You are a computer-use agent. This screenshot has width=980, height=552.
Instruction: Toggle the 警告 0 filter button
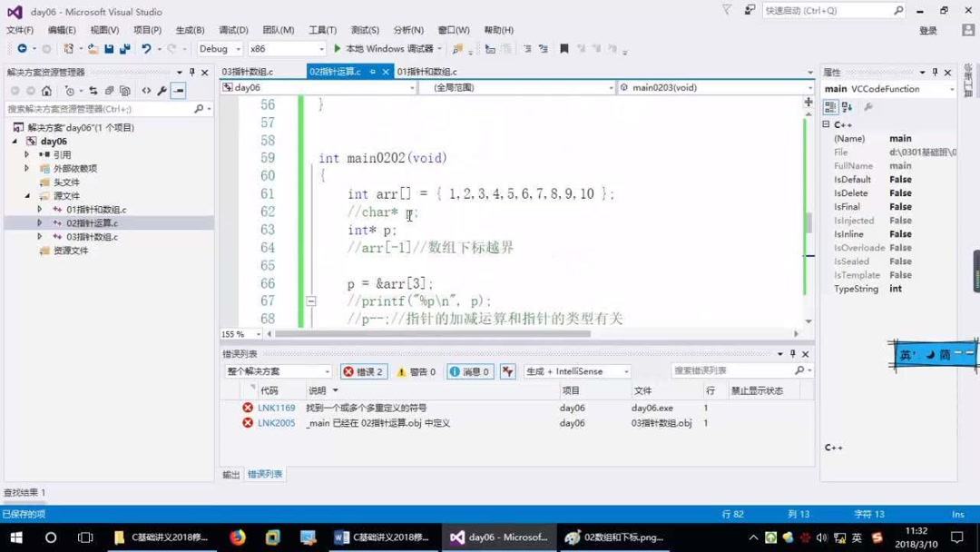pos(415,370)
